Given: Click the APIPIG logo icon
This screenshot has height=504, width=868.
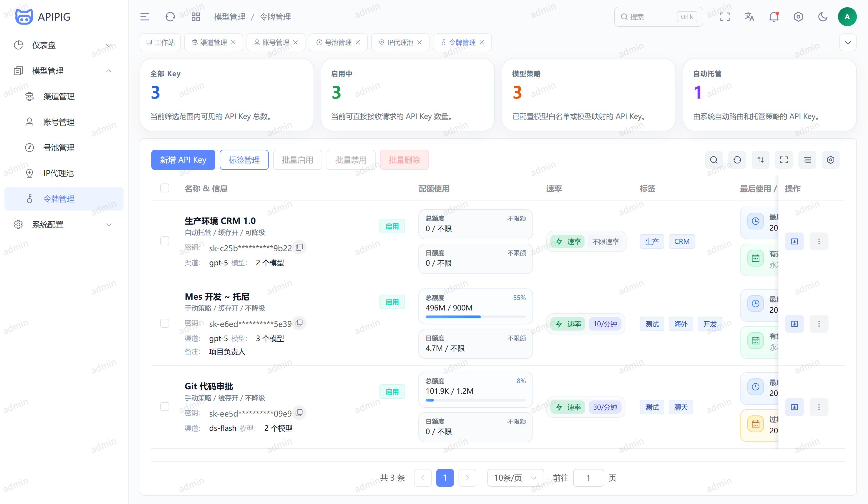Looking at the screenshot, I should coord(24,16).
